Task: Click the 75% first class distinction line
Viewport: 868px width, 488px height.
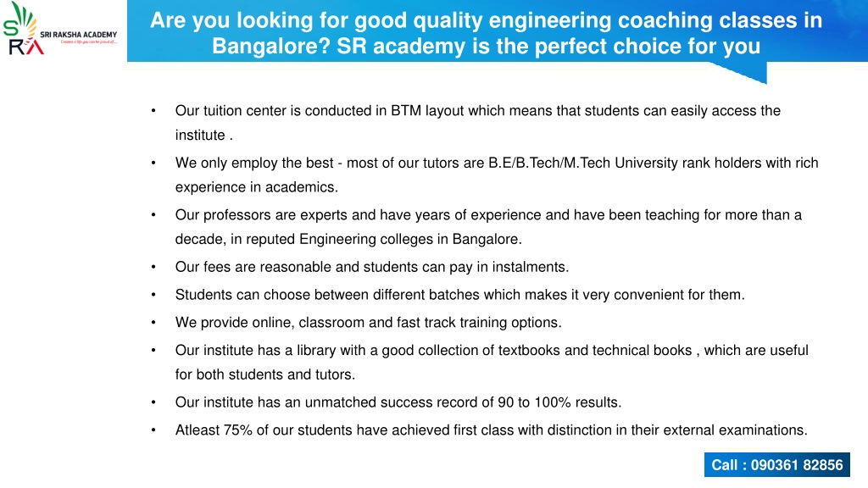Action: click(x=491, y=430)
